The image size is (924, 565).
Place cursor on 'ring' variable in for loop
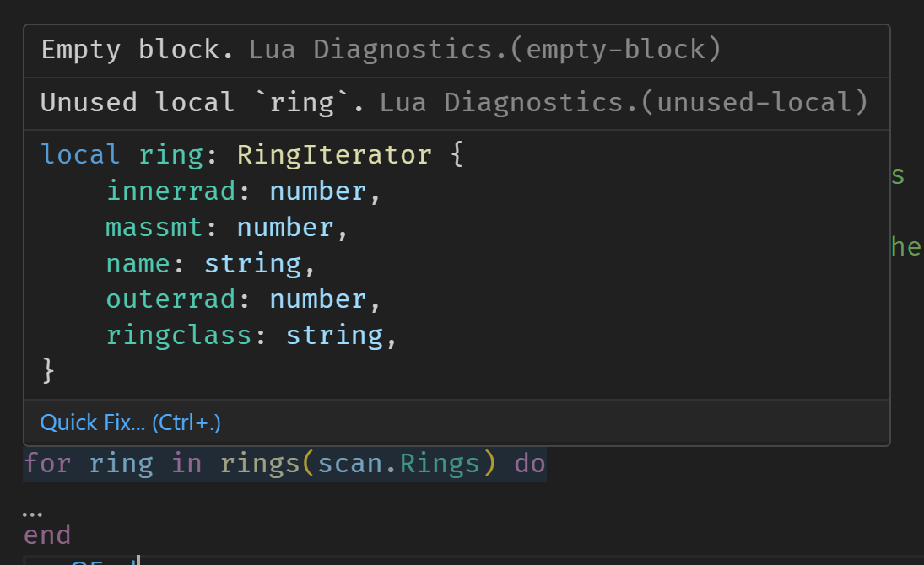(x=121, y=464)
